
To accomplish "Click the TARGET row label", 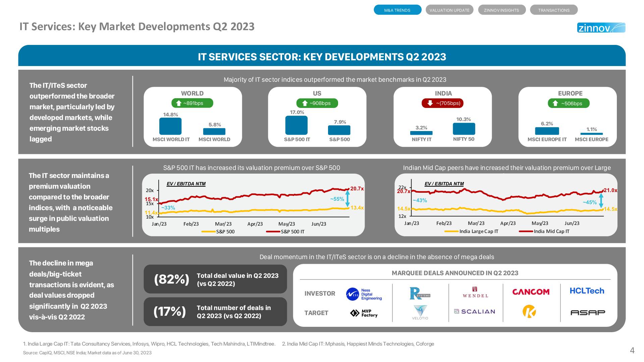I will [x=316, y=313].
